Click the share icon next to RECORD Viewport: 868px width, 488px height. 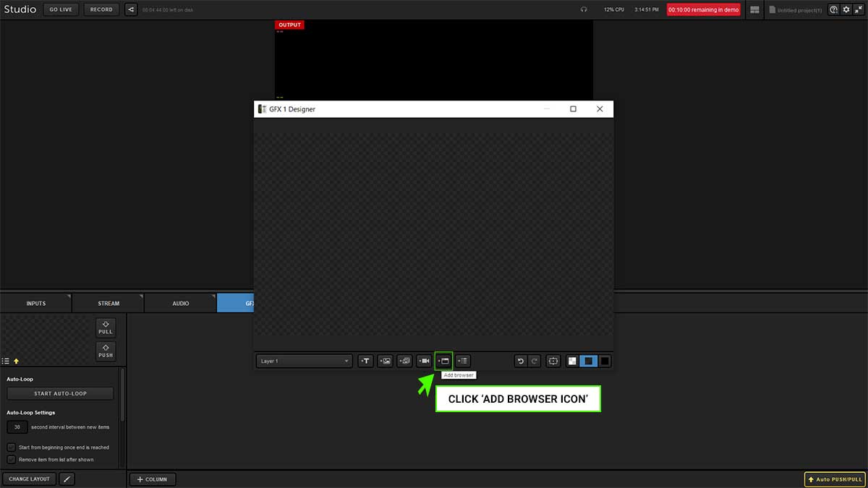(131, 9)
